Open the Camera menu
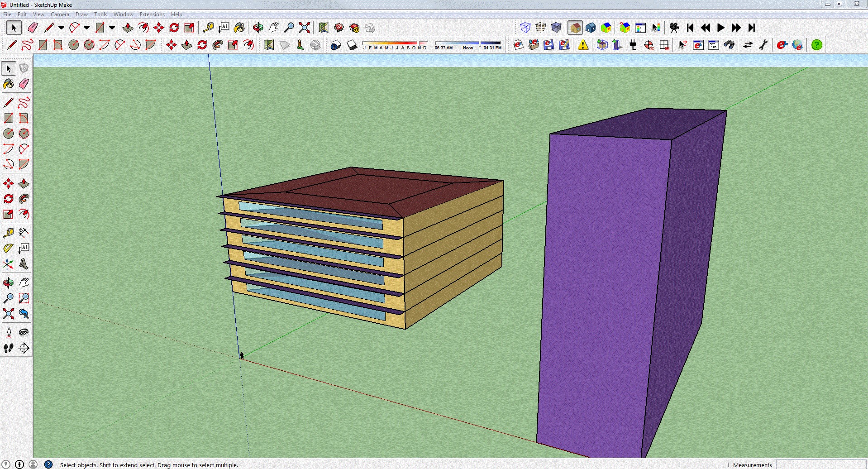 coord(60,14)
